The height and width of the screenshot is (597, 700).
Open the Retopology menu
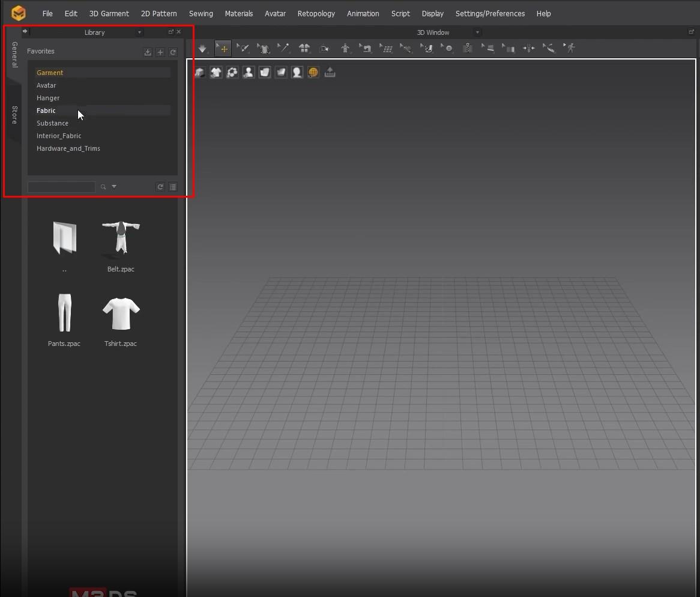click(x=316, y=14)
